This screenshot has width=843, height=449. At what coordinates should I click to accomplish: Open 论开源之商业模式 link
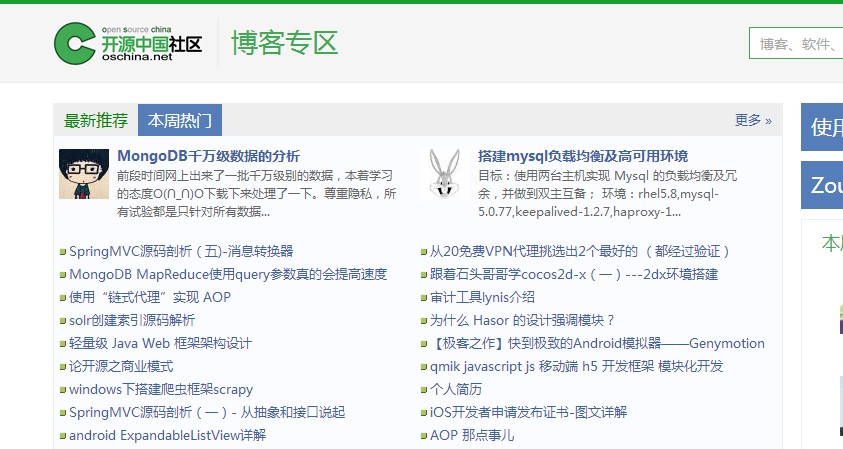(x=121, y=366)
